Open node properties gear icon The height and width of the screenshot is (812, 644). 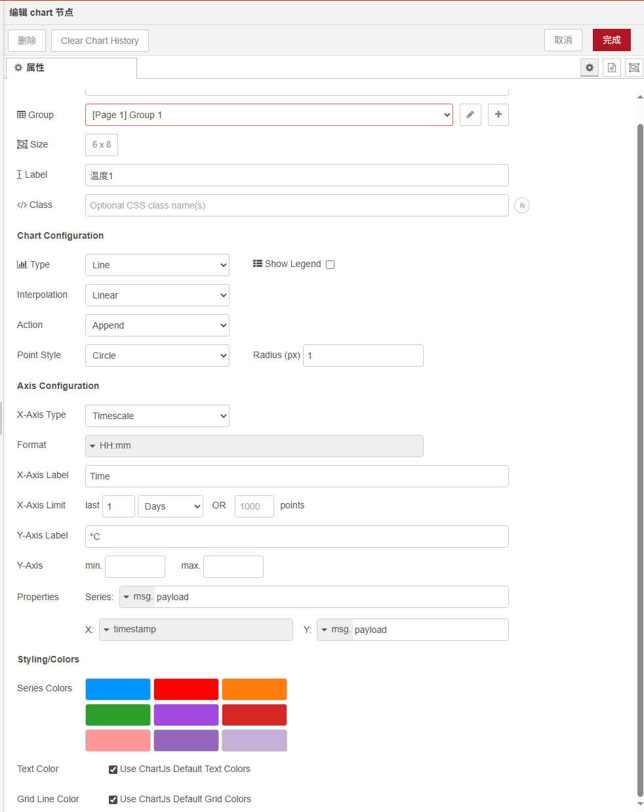coord(590,68)
